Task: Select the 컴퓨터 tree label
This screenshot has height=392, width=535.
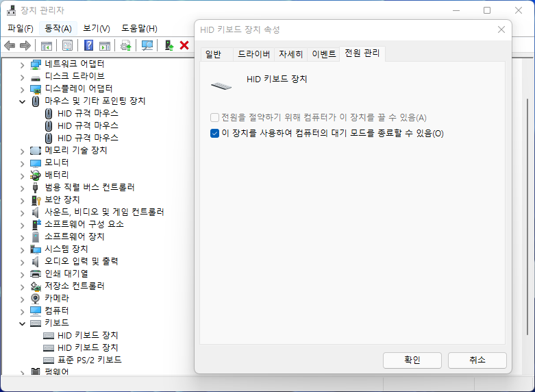Action: coord(57,310)
